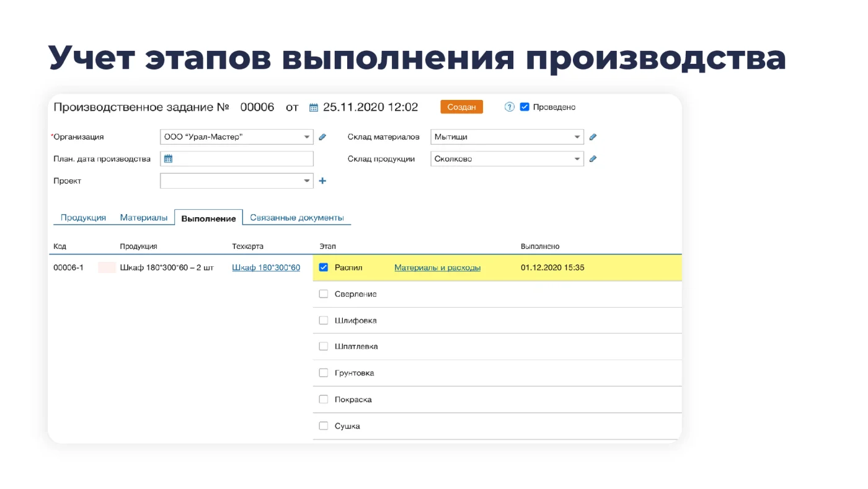Add a new project with plus icon
The width and height of the screenshot is (868, 489).
[322, 181]
